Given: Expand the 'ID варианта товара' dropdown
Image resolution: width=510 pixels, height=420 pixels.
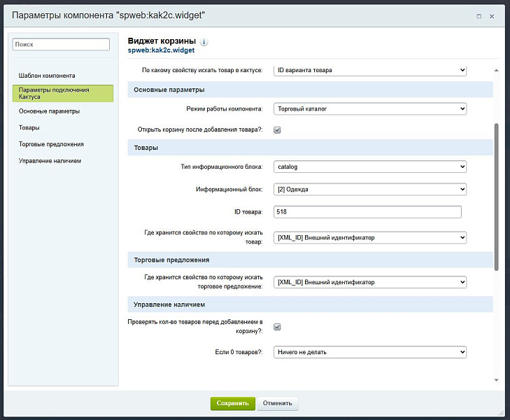Looking at the screenshot, I should [x=369, y=70].
